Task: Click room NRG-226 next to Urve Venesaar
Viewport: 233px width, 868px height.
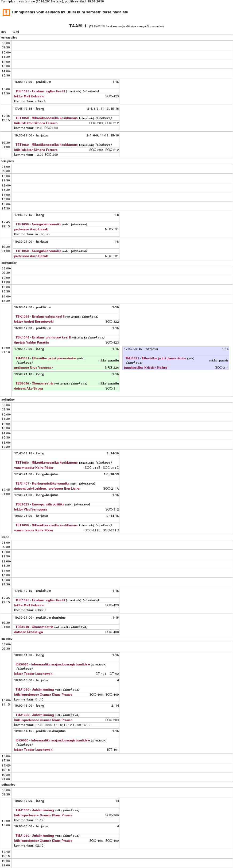Action: pyautogui.click(x=112, y=368)
